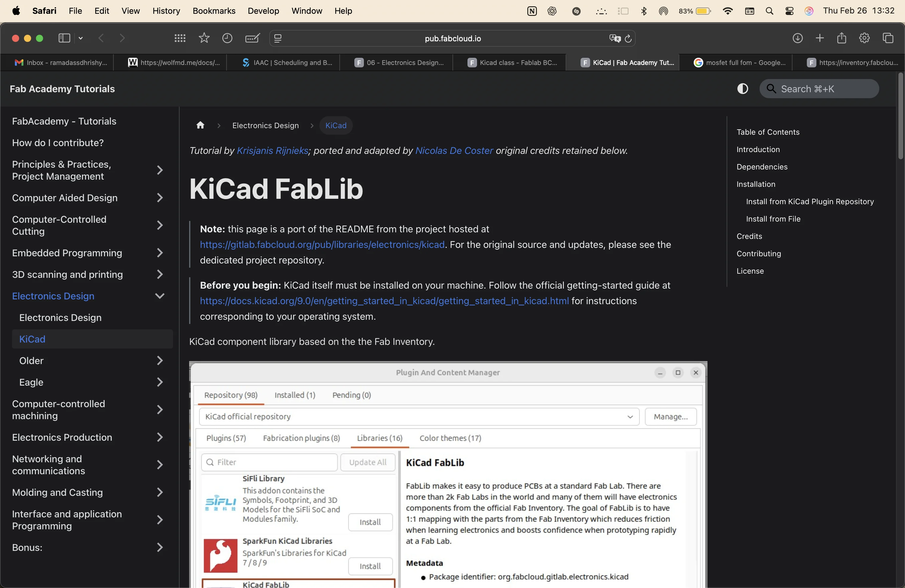The image size is (905, 588).
Task: Open the Safari history clock icon
Action: pos(227,38)
